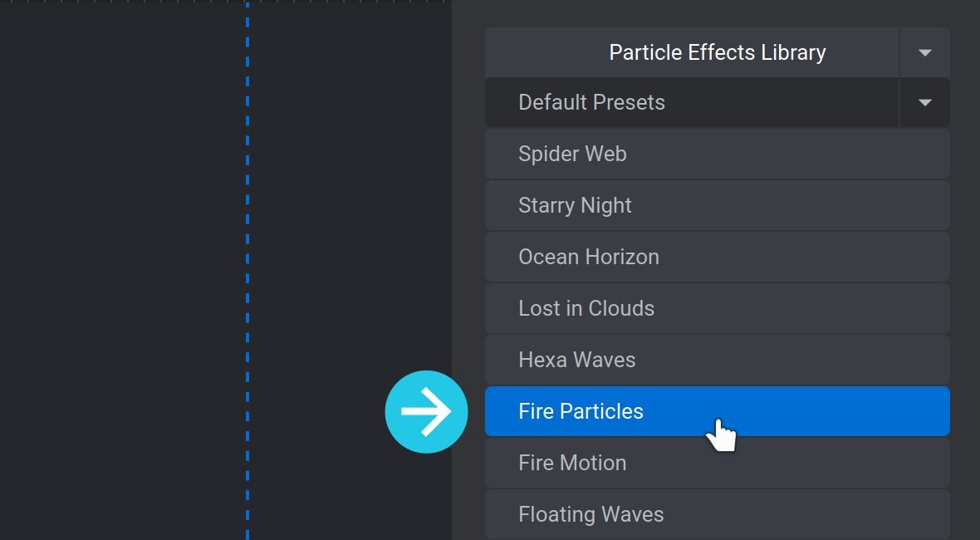Image resolution: width=980 pixels, height=540 pixels.
Task: Choose the Hexa Waves preset
Action: tap(717, 360)
